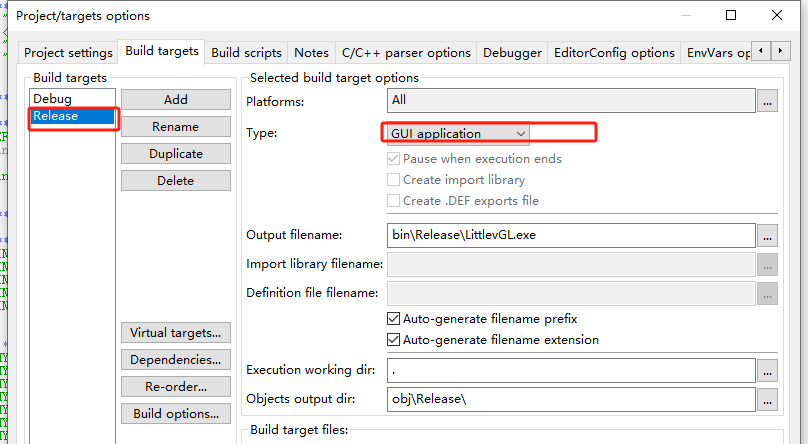The image size is (808, 444).
Task: Open the Type dropdown (GUI application)
Action: coord(458,133)
